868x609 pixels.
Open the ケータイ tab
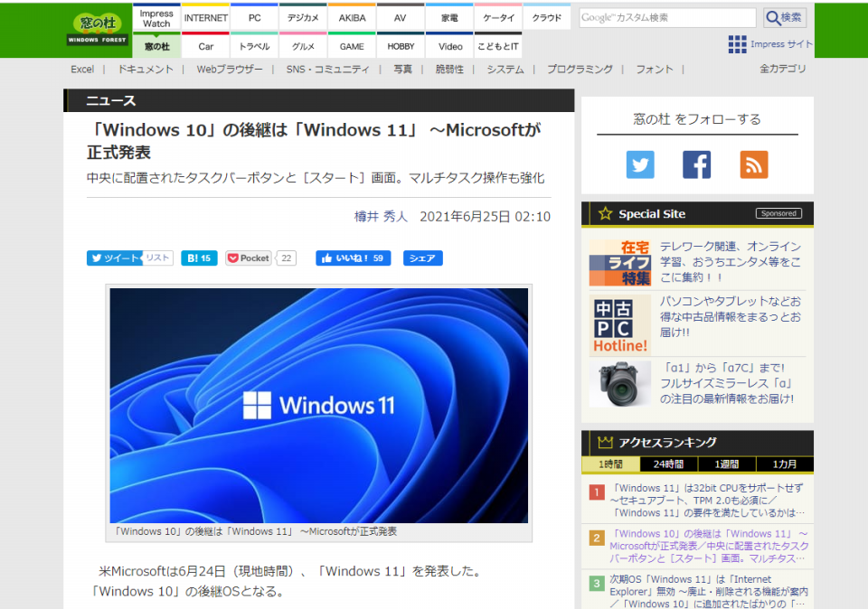point(497,18)
